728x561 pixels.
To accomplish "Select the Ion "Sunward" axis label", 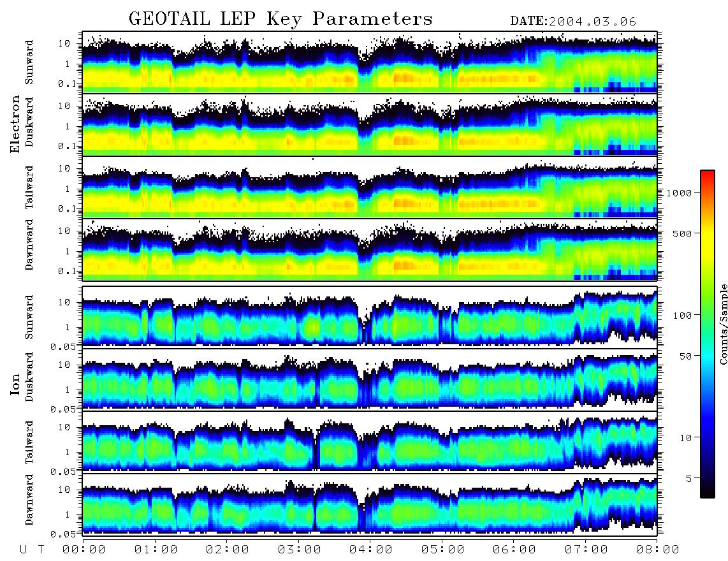I will [29, 317].
